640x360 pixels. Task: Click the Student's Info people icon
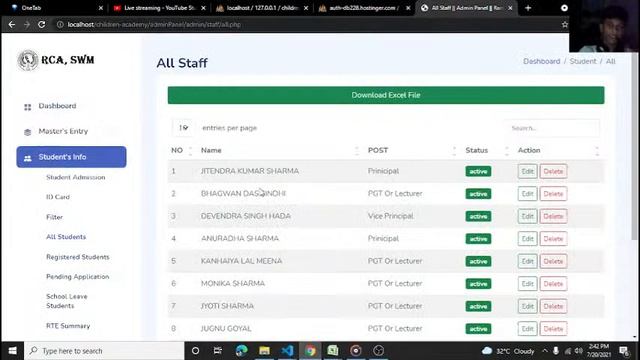[27, 158]
